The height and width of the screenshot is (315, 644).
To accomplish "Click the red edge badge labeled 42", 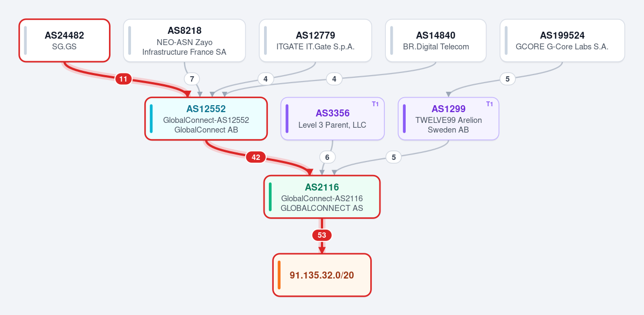I will pos(256,157).
